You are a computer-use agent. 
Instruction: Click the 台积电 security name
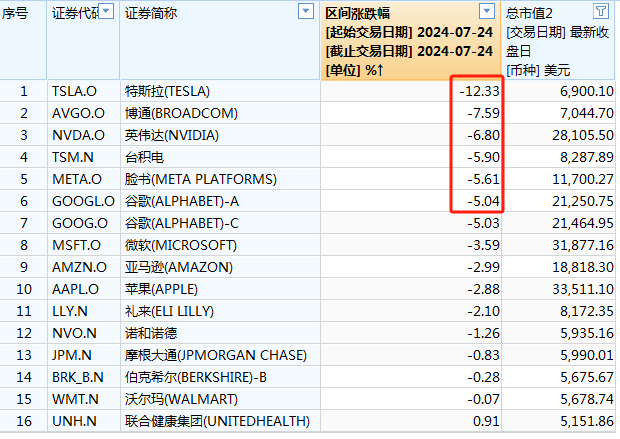tap(144, 157)
